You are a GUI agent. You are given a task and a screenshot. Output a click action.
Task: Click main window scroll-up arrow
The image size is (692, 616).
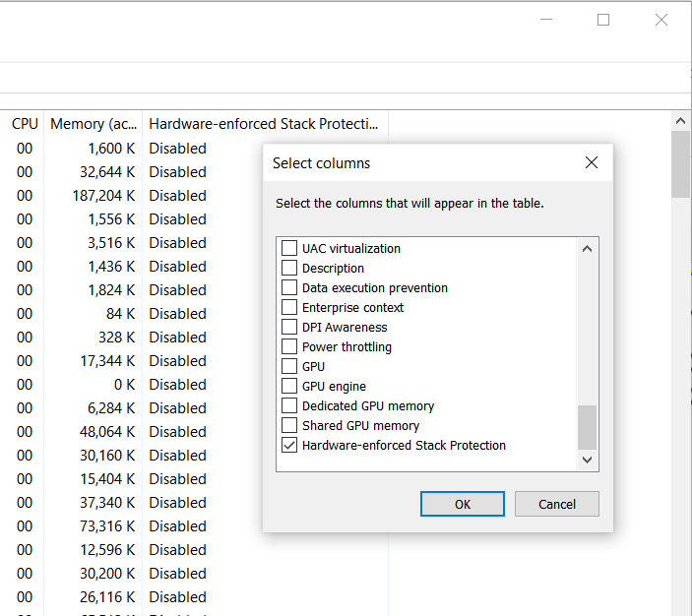pyautogui.click(x=680, y=121)
